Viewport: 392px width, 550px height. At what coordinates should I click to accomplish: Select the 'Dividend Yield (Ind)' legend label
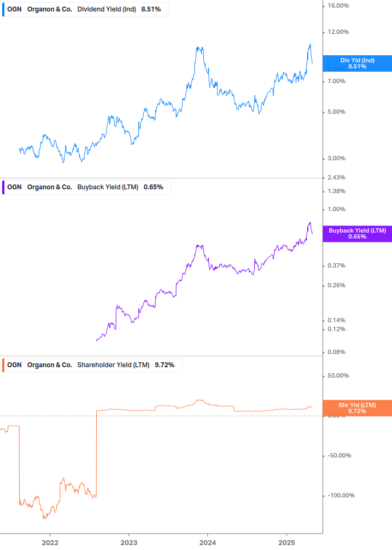[107, 9]
